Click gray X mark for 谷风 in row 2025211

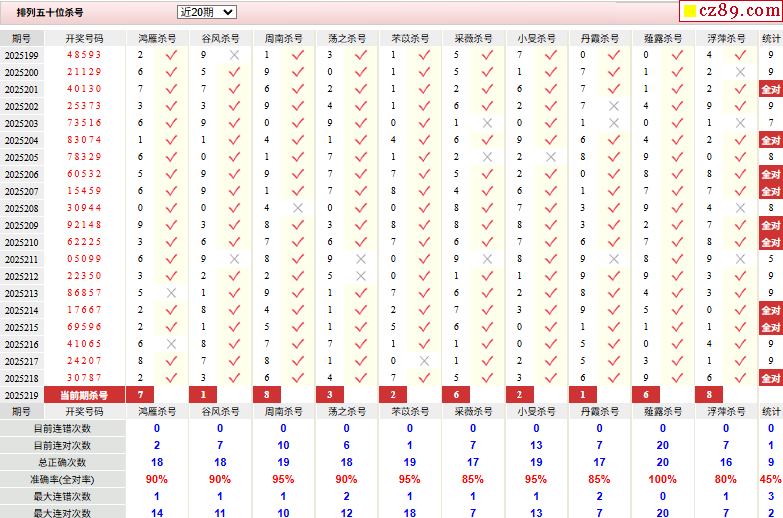(234, 259)
